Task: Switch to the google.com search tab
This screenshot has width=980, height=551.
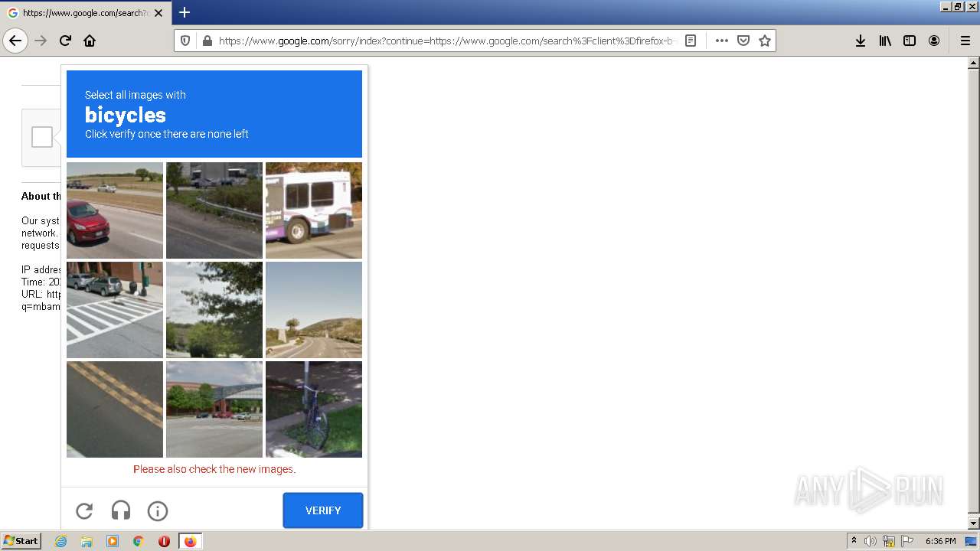Action: [84, 13]
